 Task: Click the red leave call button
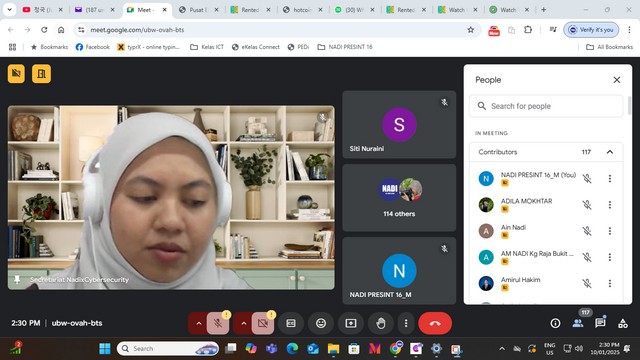click(435, 323)
